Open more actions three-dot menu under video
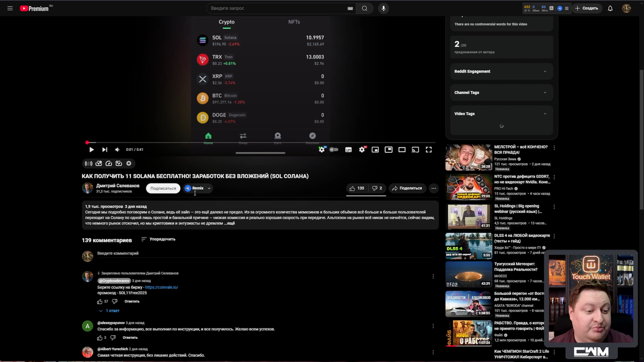644x362 pixels. pos(434,188)
